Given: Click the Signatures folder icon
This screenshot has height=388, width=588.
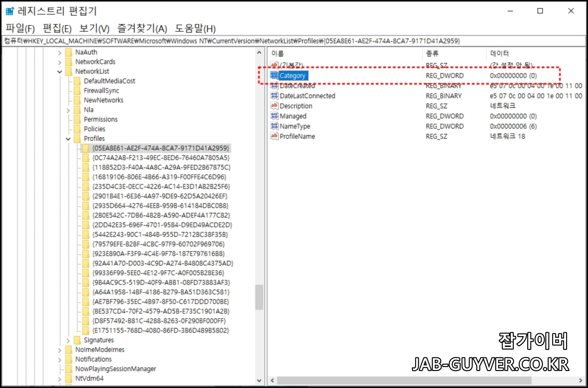Looking at the screenshot, I should [77, 340].
